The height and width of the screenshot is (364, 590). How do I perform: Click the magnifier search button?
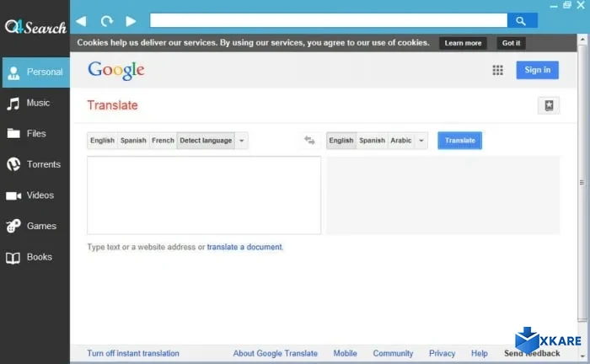(x=522, y=21)
